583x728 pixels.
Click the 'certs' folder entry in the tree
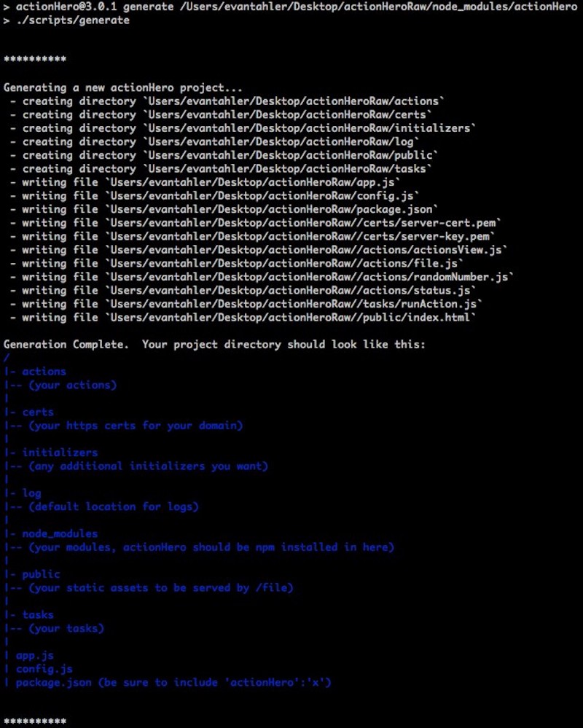(x=28, y=412)
